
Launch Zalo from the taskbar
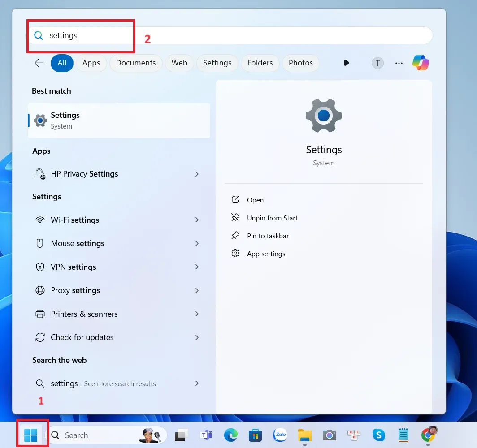coord(280,435)
